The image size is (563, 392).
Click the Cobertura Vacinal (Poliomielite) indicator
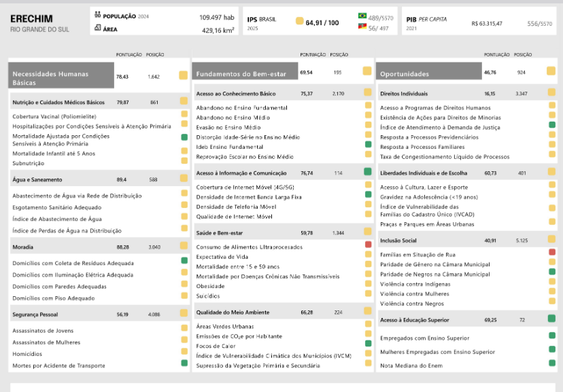pyautogui.click(x=54, y=117)
